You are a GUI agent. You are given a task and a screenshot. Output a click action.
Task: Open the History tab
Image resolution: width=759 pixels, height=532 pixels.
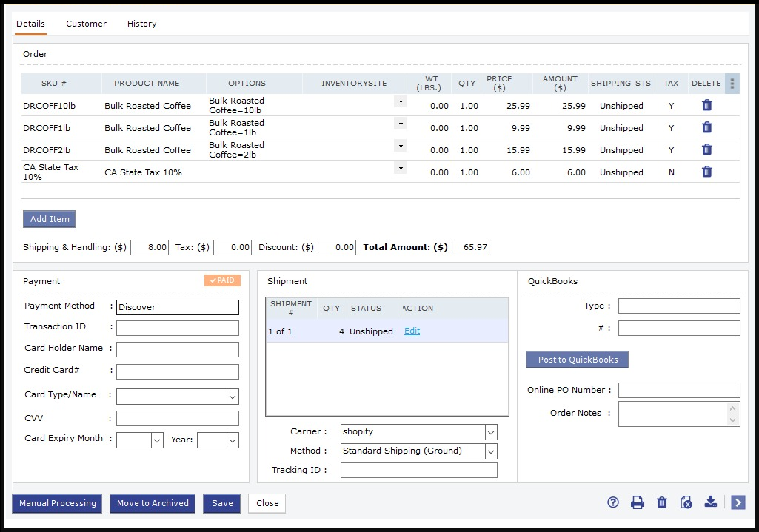point(141,24)
